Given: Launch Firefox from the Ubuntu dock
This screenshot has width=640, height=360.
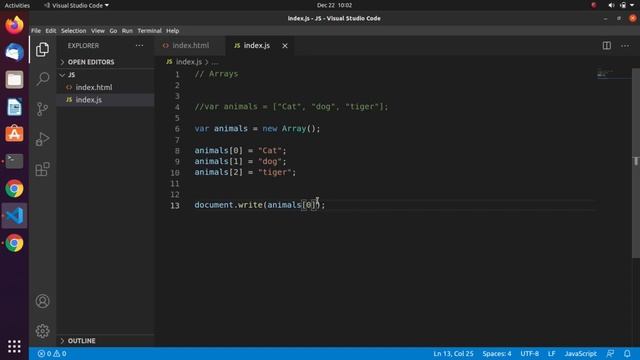Looking at the screenshot, I should coord(14,25).
